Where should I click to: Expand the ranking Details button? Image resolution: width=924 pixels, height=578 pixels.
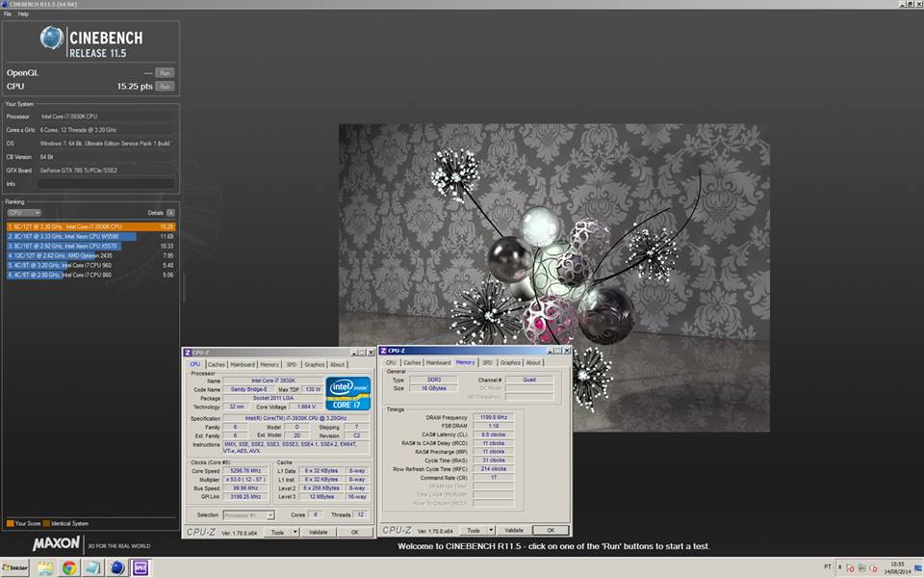(x=170, y=212)
